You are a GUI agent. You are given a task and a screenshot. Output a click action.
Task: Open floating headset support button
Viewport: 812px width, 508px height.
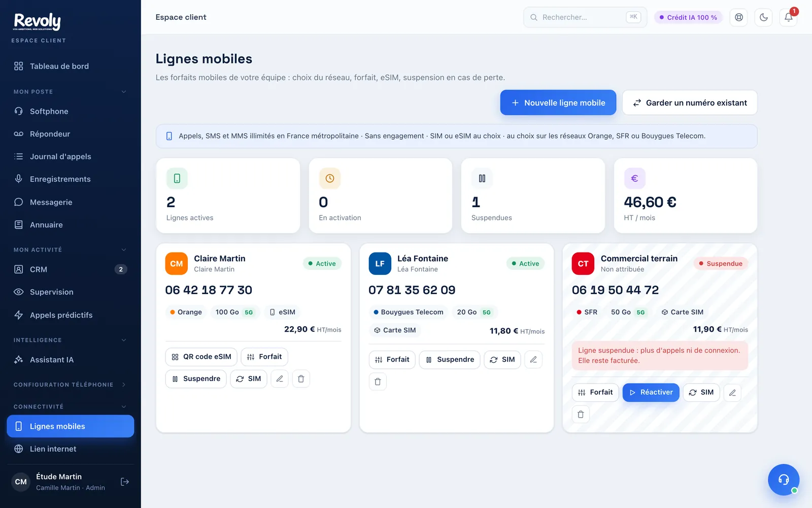click(x=784, y=480)
